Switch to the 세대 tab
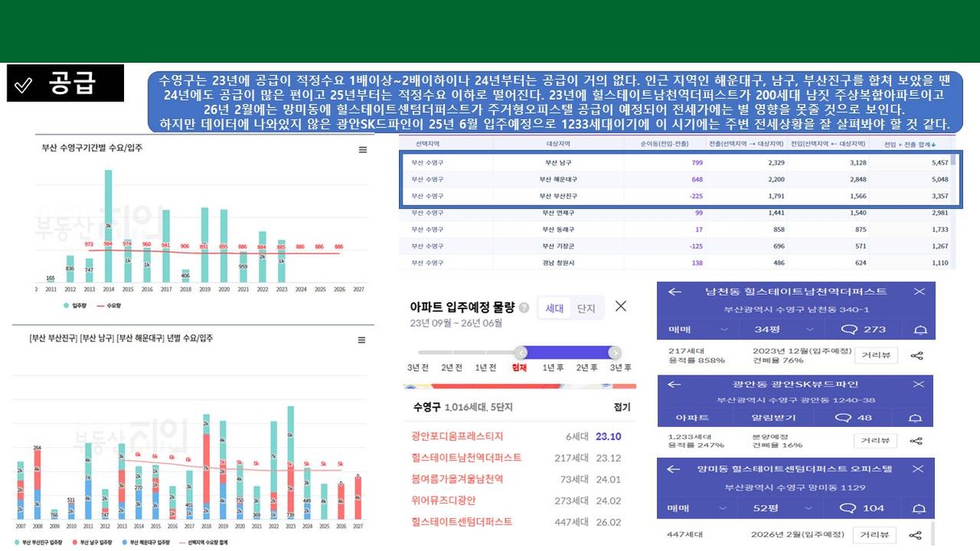The height and width of the screenshot is (551, 980). [554, 309]
